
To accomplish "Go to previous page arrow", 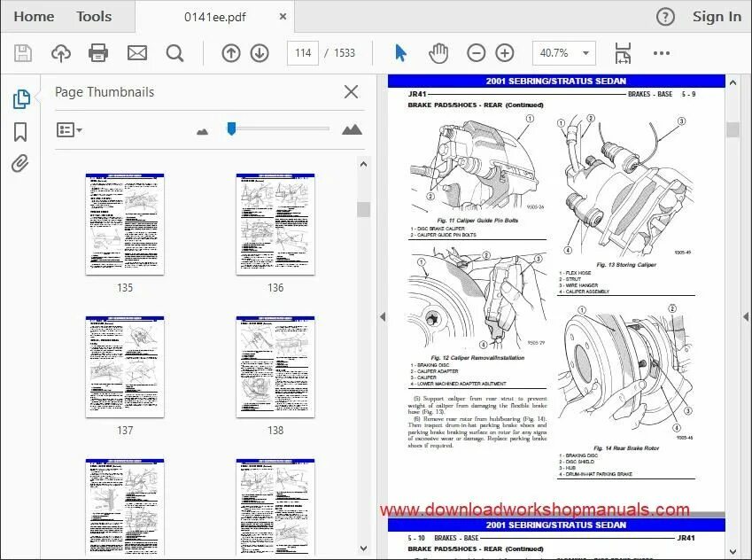I will click(x=230, y=53).
